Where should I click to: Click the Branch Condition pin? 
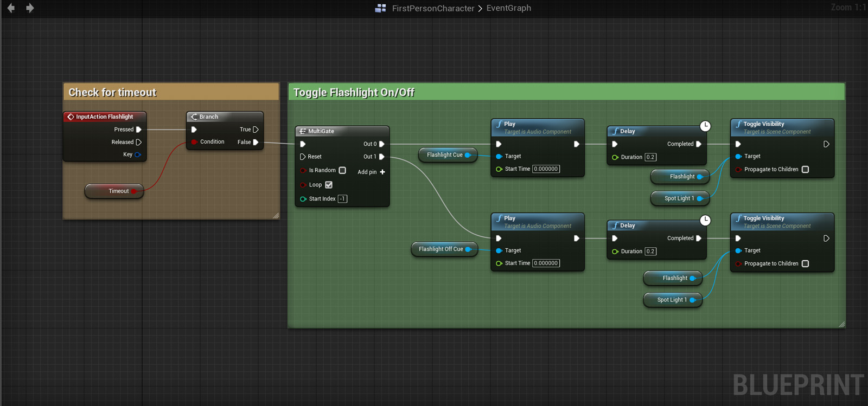[x=194, y=142]
